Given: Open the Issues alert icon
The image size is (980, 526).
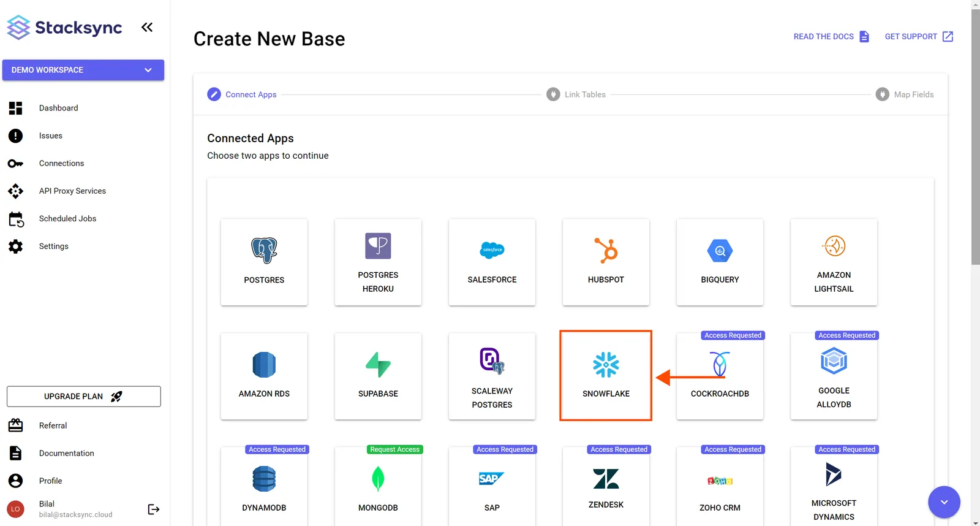Looking at the screenshot, I should [16, 136].
